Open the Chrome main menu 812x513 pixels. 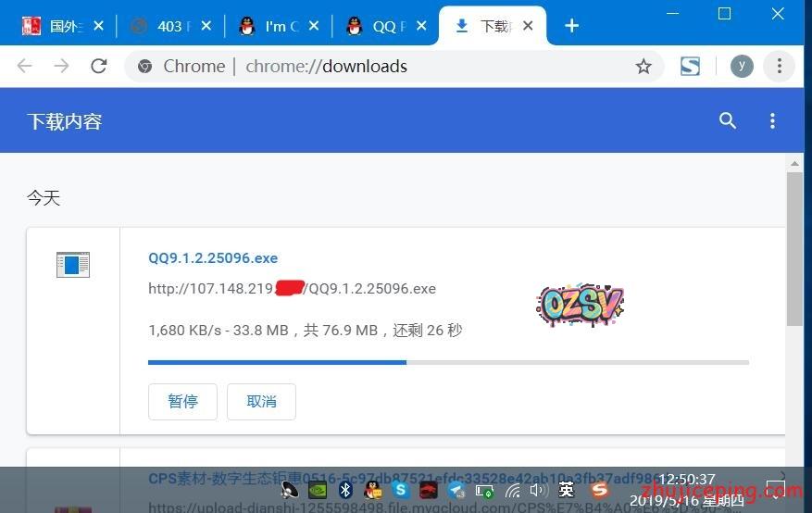pos(780,66)
